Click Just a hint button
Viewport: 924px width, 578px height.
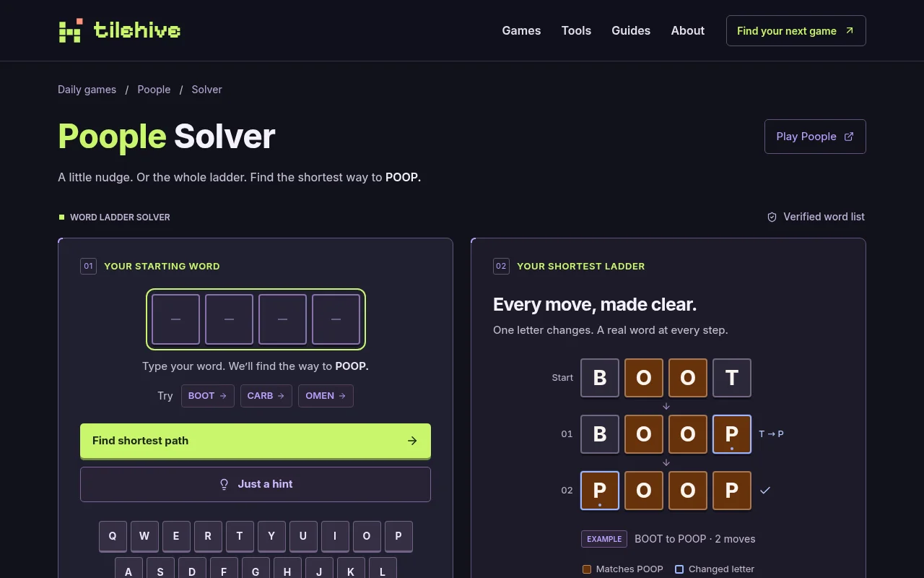coord(256,484)
